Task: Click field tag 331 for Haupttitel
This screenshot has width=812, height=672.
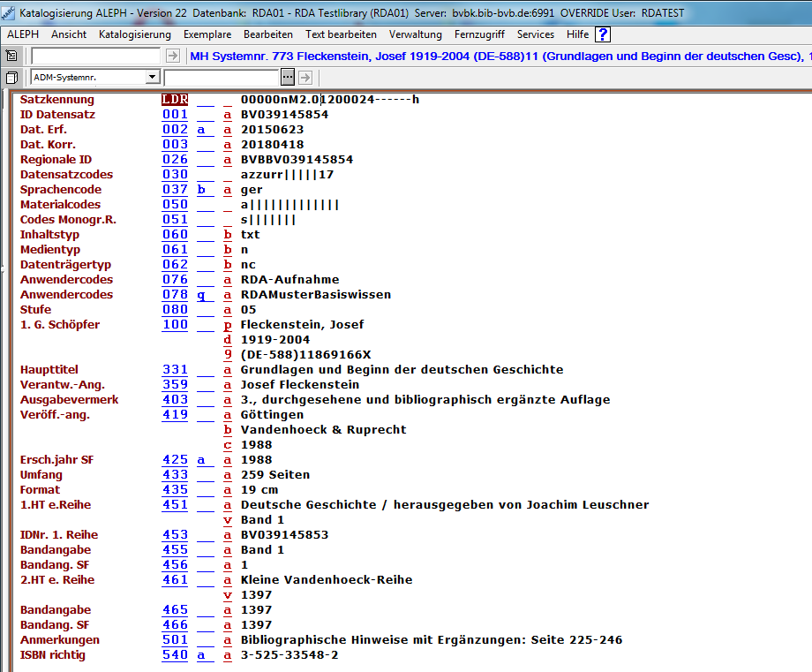Action: tap(175, 370)
